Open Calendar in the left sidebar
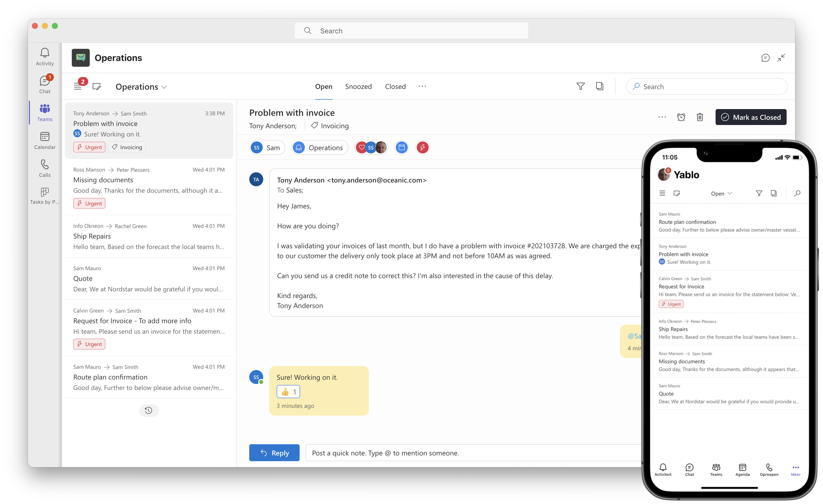The image size is (823, 504). [45, 140]
